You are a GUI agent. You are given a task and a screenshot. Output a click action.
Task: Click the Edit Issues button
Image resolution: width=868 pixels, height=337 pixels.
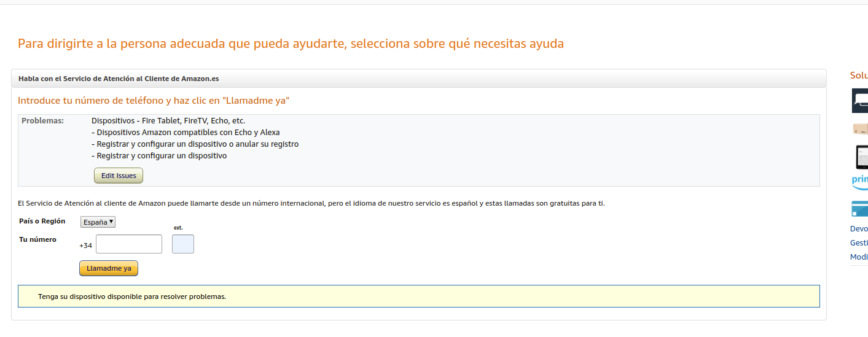pyautogui.click(x=119, y=176)
